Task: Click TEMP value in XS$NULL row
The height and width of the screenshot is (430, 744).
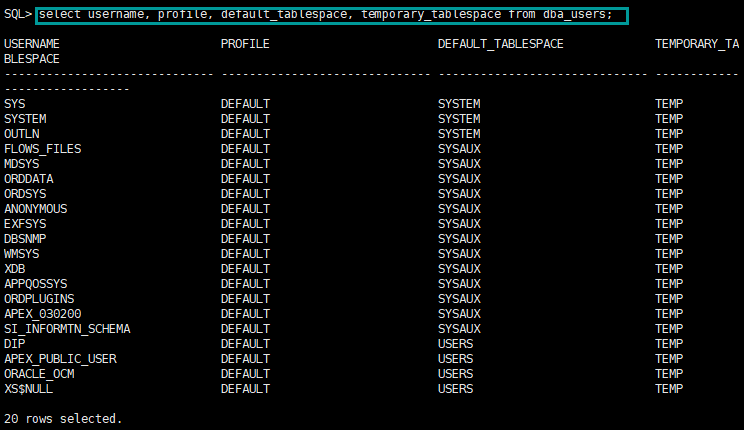Action: tap(669, 389)
